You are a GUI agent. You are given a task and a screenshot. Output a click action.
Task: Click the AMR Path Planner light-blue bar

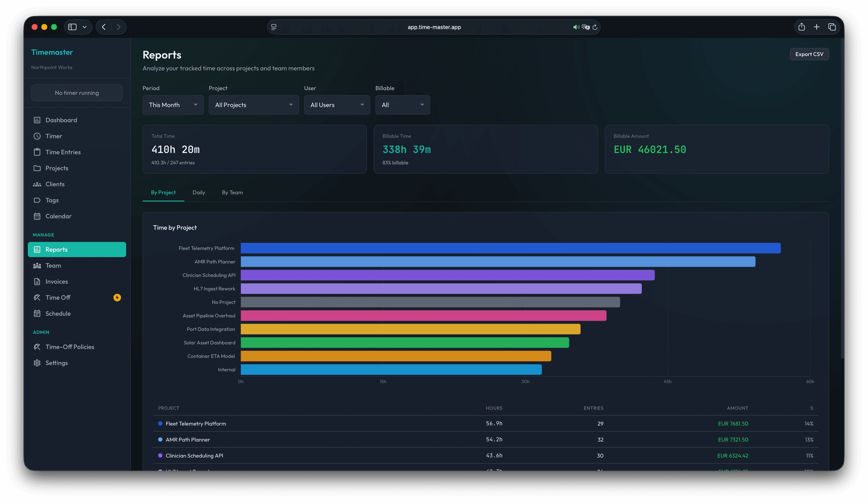(498, 262)
